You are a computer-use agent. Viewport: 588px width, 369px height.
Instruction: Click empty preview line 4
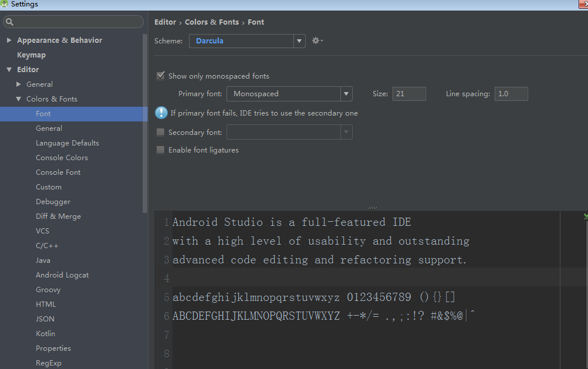[x=366, y=278]
